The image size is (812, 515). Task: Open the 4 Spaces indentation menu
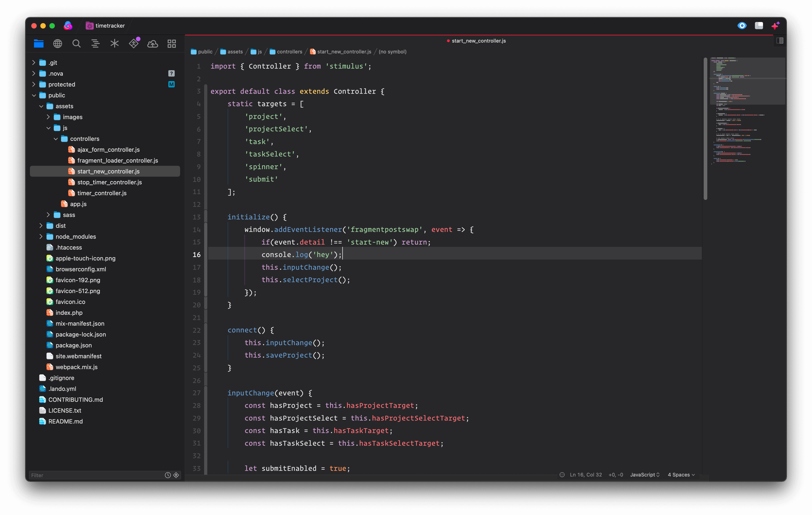[681, 474]
